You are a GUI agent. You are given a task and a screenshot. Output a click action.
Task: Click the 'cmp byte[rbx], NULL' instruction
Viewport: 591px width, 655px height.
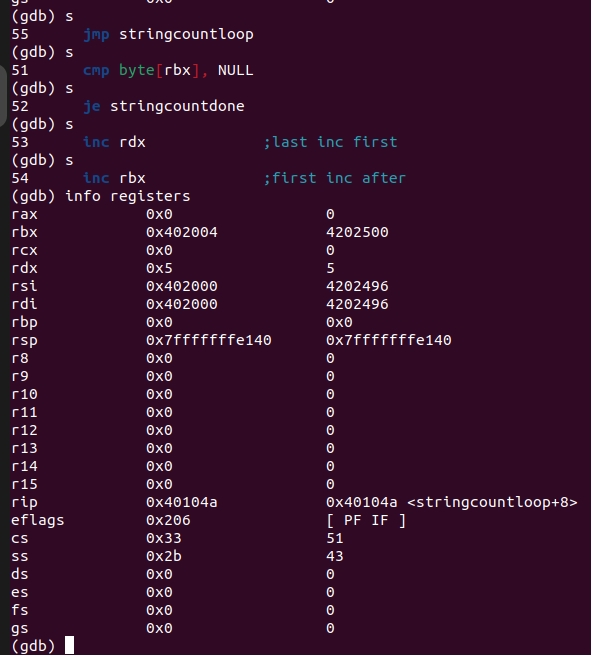tap(168, 70)
